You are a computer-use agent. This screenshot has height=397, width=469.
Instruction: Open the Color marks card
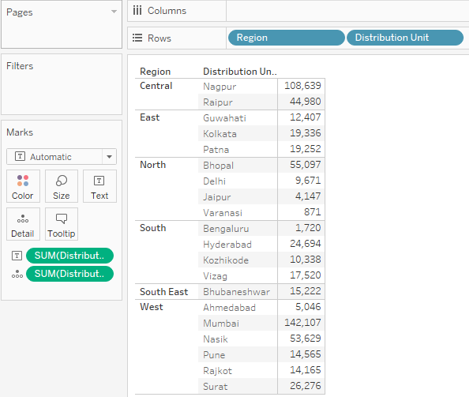click(x=23, y=186)
